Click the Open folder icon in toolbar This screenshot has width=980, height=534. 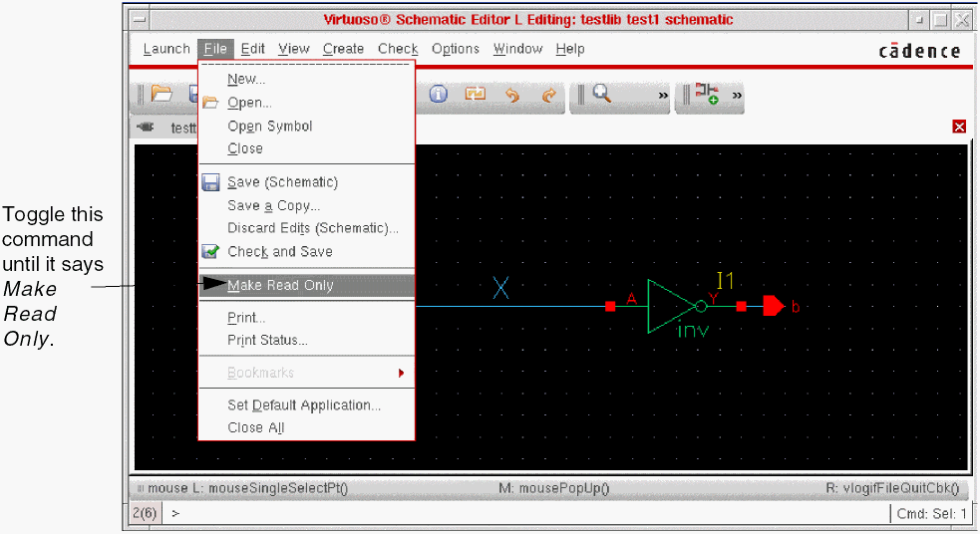click(x=162, y=95)
